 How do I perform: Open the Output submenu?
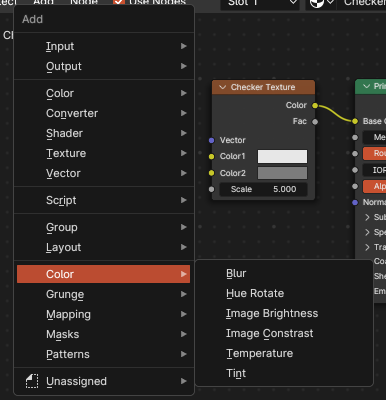(103, 66)
